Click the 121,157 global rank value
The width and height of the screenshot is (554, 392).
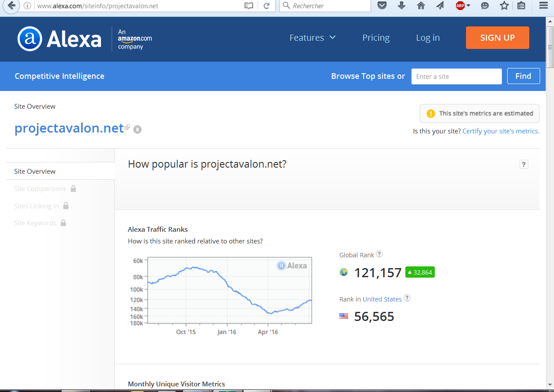tap(378, 272)
